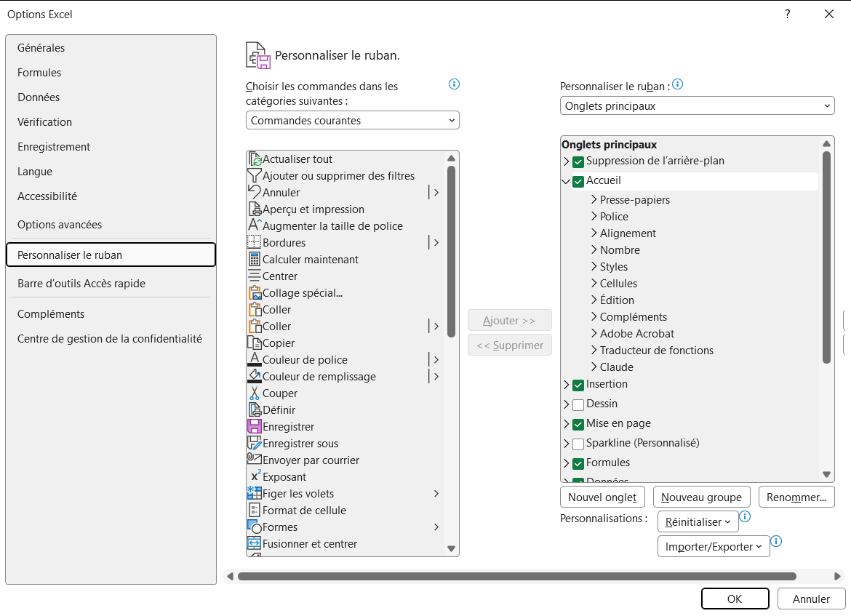851x616 pixels.
Task: Select the Traducteur de fonctions group
Action: pyautogui.click(x=656, y=350)
